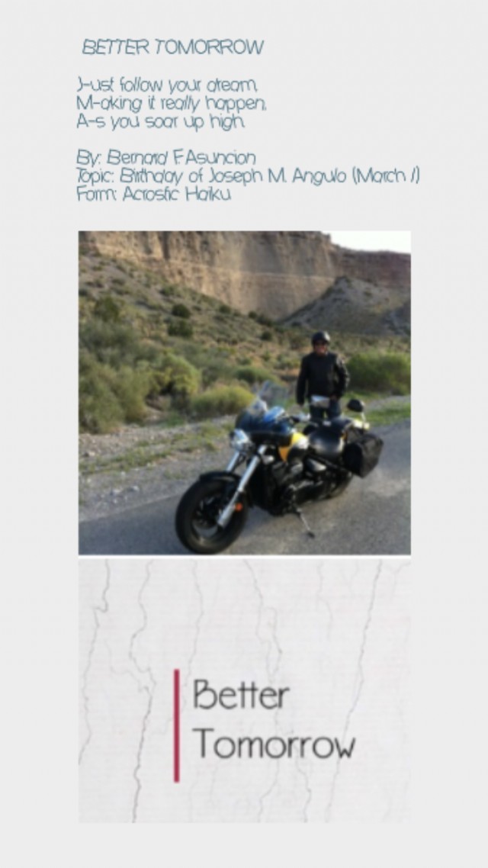Open the Better Tomorrow marble graphic
The image size is (488, 868).
coord(245,691)
